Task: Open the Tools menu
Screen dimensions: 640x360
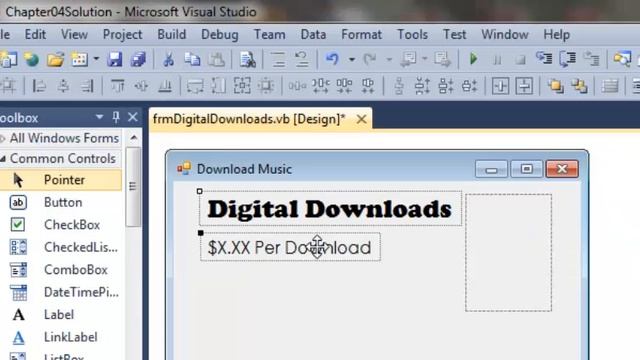Action: point(412,35)
